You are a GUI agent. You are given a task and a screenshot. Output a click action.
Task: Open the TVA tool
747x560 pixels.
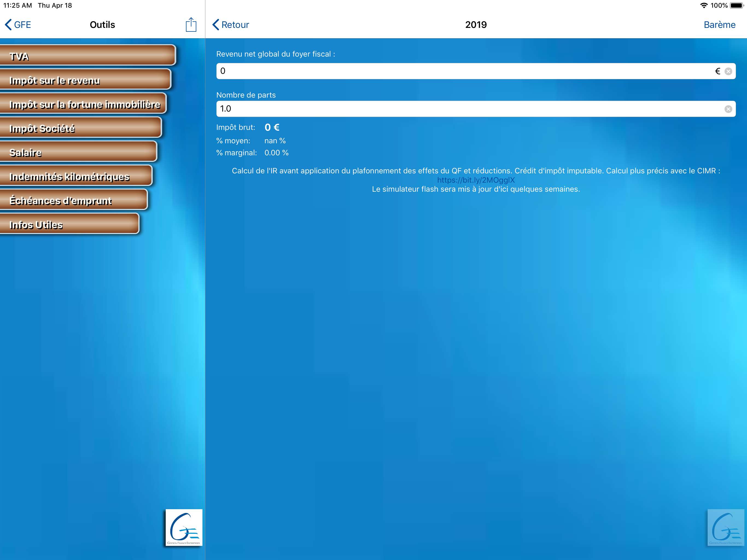click(88, 56)
